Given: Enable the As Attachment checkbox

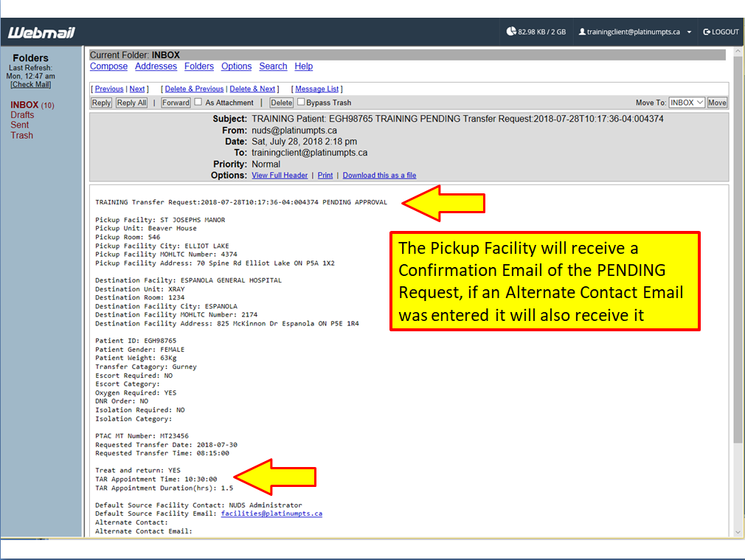Looking at the screenshot, I should tap(197, 103).
